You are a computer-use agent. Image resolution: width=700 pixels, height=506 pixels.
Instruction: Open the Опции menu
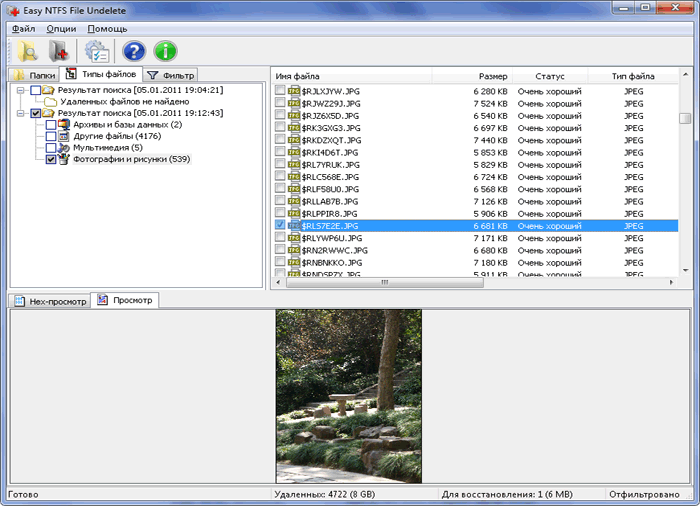click(61, 29)
